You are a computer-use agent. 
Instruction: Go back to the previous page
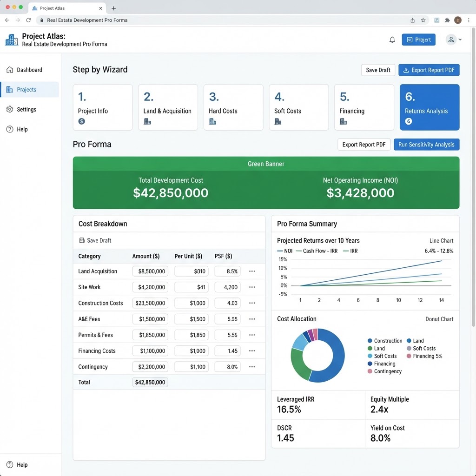click(7, 20)
